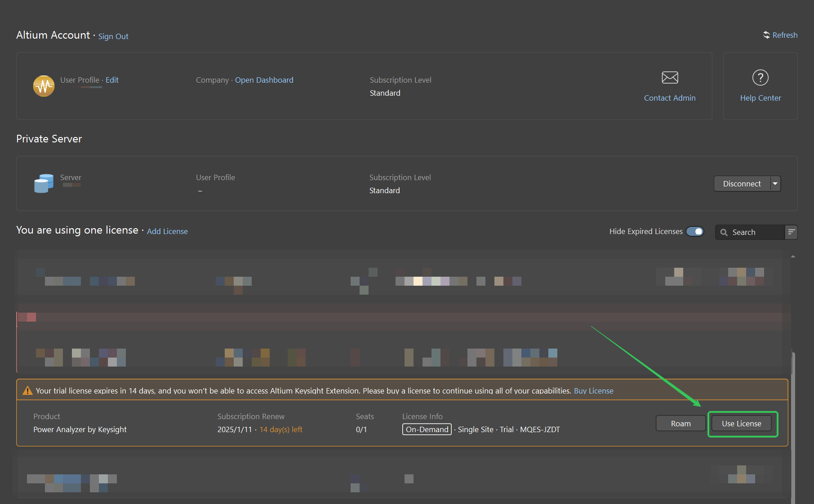Screen dimensions: 814x504
Task: Click the Sign Out link
Action: tap(113, 36)
